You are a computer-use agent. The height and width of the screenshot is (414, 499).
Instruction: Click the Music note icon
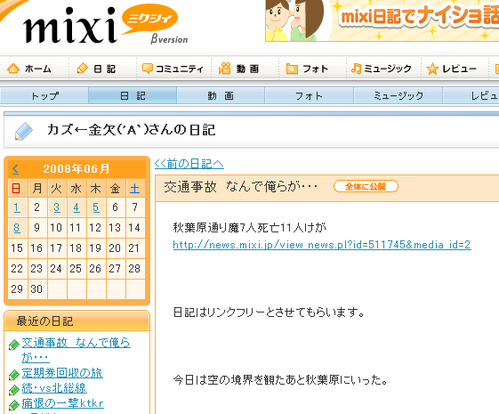coord(356,68)
